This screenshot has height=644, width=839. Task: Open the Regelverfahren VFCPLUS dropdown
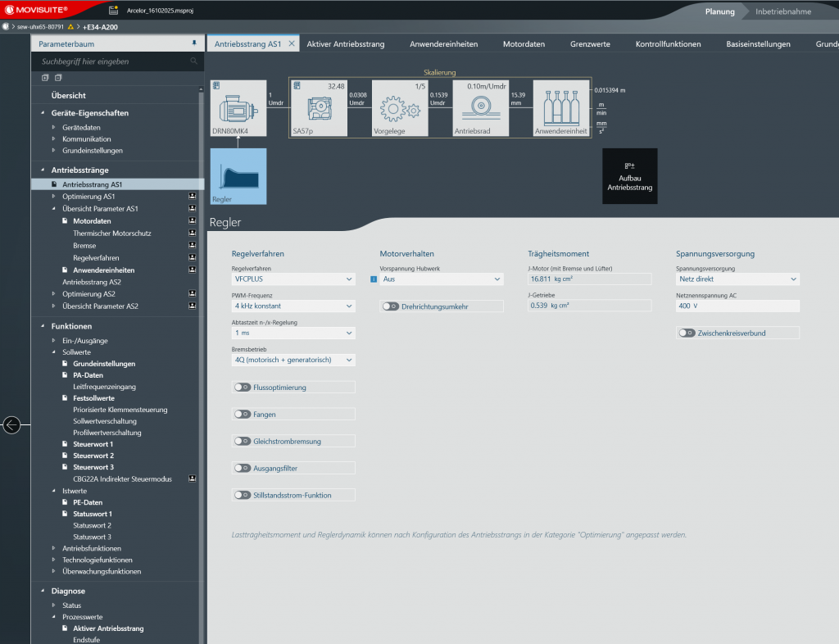(x=293, y=279)
